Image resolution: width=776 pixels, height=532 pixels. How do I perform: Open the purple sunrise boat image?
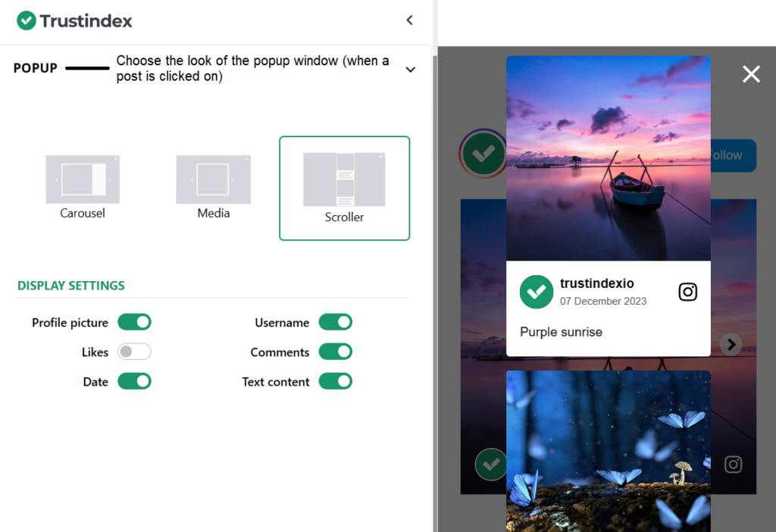[608, 158]
